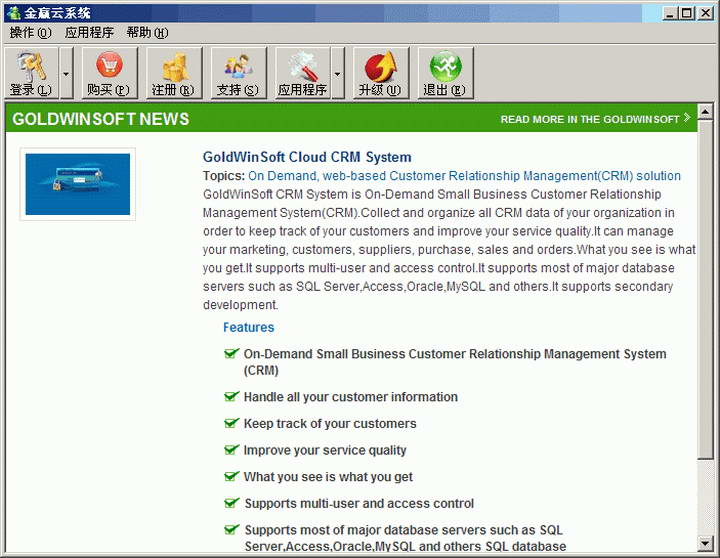Viewport: 720px width, 558px height.
Task: Expand the dropdown arrow beside 应用程序 toolbar button
Action: [x=338, y=73]
